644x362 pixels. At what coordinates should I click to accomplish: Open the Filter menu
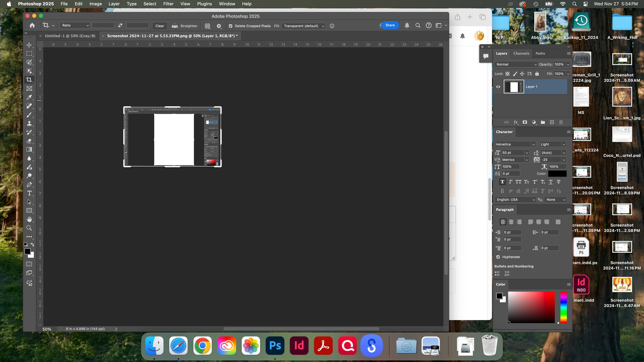pos(168,4)
